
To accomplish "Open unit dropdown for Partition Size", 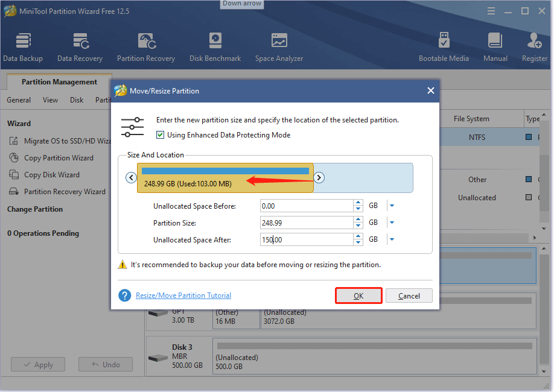I will click(x=392, y=223).
